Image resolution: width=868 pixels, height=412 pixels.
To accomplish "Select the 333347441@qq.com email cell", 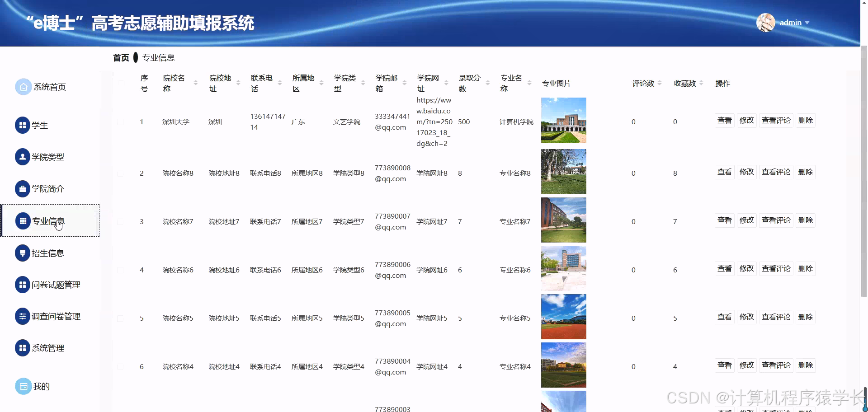I will point(392,122).
